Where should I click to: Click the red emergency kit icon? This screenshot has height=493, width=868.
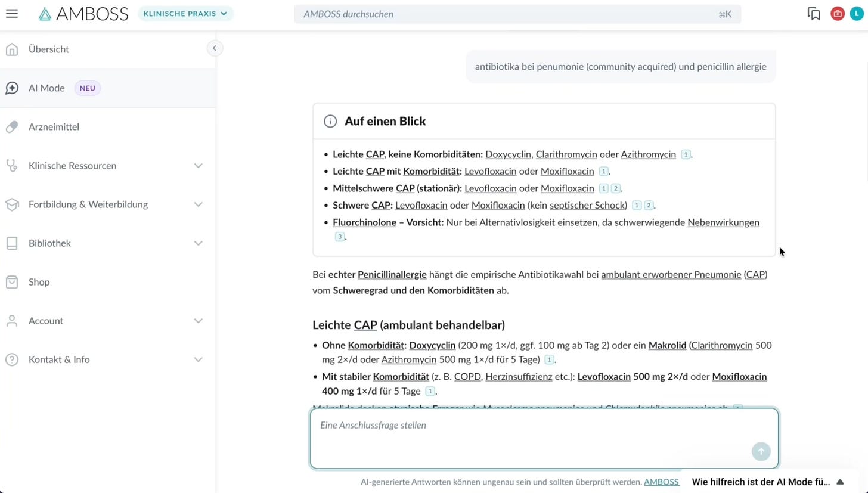(x=838, y=14)
